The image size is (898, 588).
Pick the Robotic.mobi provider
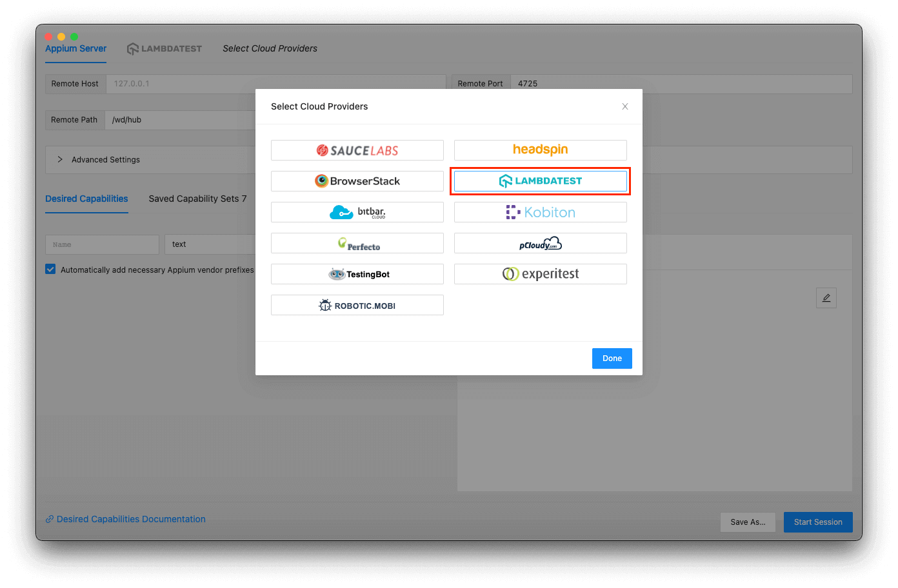pos(357,304)
